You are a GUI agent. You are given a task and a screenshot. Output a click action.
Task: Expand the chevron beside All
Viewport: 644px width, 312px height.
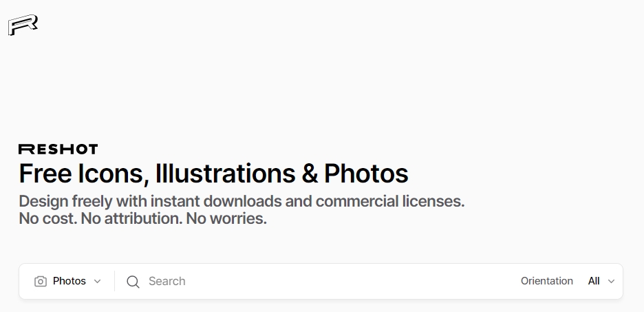click(x=611, y=281)
